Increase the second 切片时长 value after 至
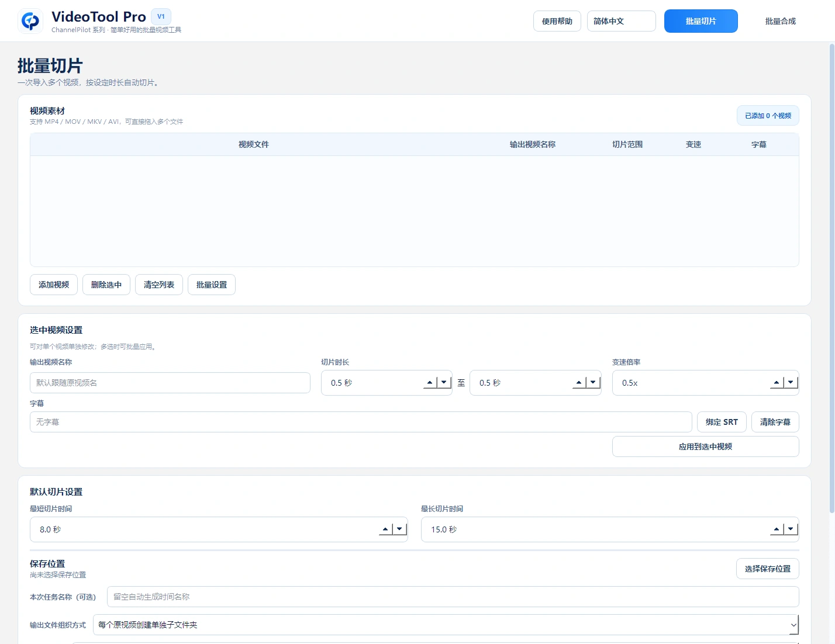Screen dimensions: 835x644 click(579, 383)
